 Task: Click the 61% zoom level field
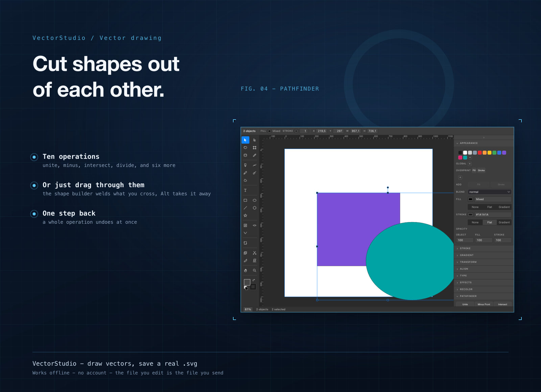248,310
